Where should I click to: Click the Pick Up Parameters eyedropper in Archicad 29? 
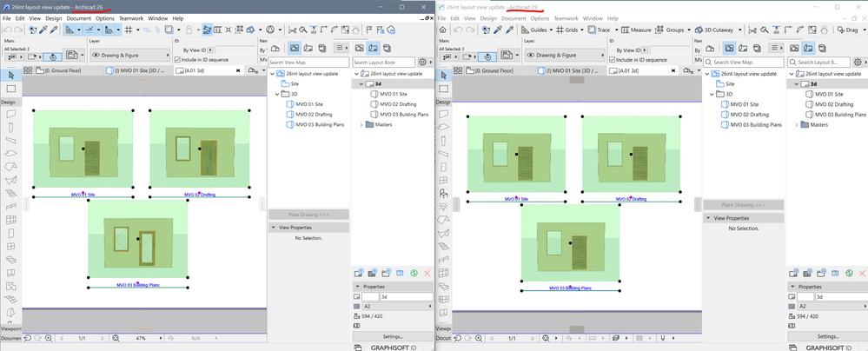coord(498,30)
